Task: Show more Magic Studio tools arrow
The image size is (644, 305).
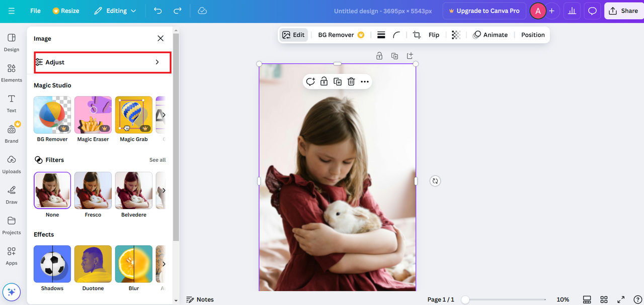Action: (x=163, y=115)
